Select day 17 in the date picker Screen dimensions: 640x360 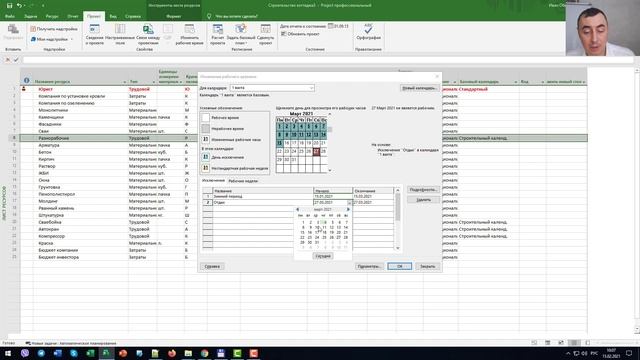[x=317, y=232]
